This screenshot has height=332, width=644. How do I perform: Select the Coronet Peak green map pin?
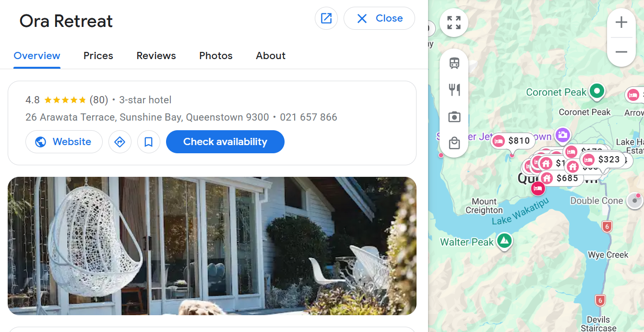coord(596,91)
